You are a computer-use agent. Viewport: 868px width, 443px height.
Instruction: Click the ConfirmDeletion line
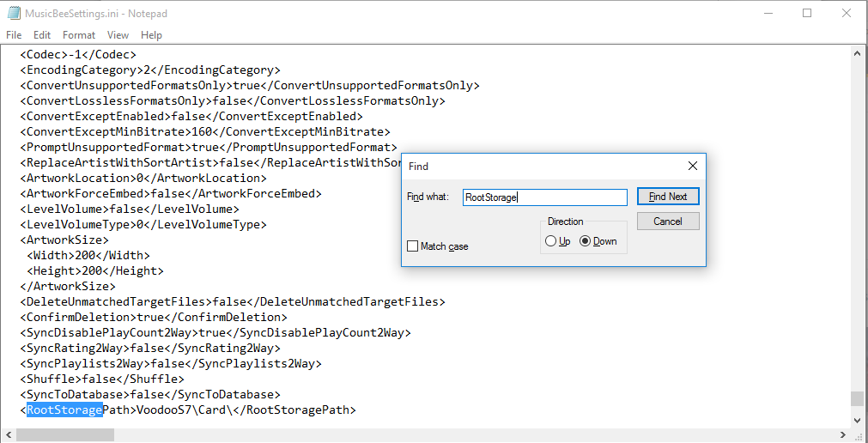point(154,318)
